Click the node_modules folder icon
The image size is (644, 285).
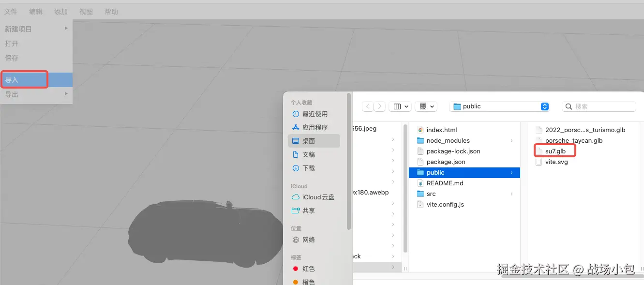point(420,140)
